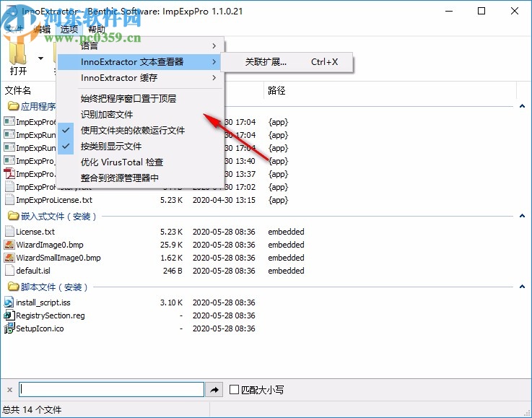Image resolution: width=532 pixels, height=418 pixels.
Task: Select the WizardImage0.bmp file name
Action: (50, 245)
